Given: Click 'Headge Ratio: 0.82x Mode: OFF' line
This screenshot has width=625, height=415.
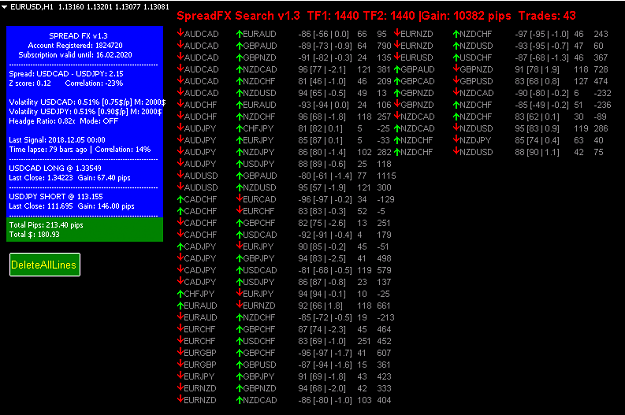Looking at the screenshot, I should pos(63,121).
